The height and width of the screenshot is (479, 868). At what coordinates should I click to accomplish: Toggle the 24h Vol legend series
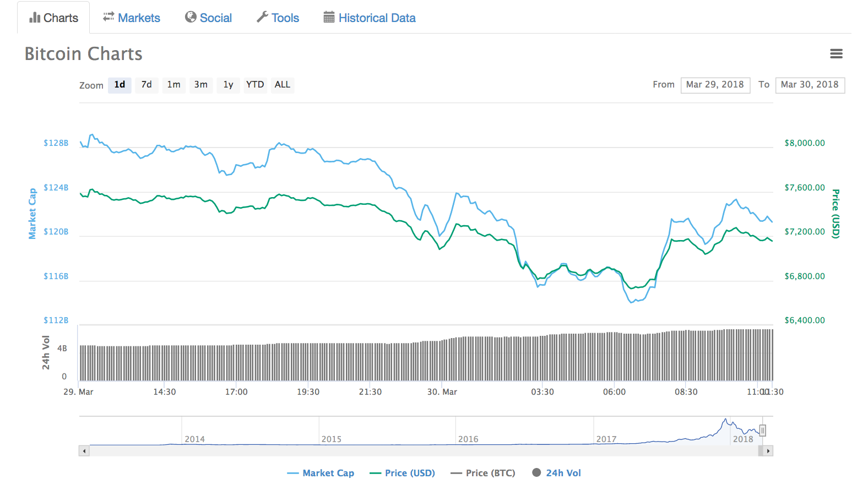click(556, 473)
